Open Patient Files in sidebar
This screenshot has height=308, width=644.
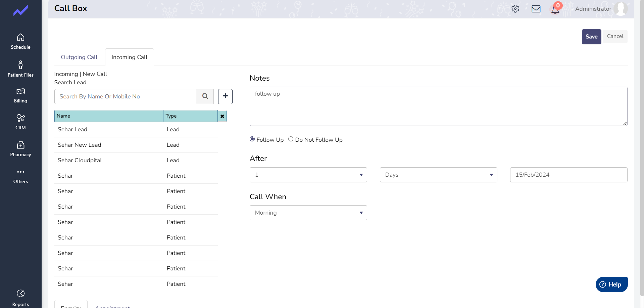[20, 69]
